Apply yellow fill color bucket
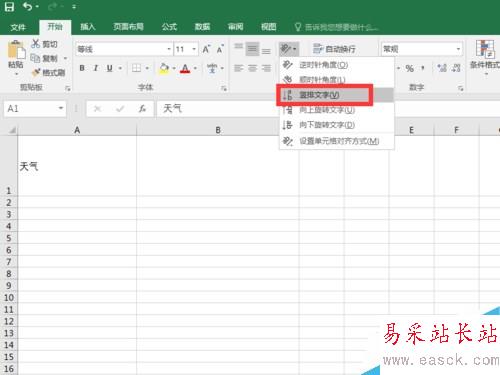 [164, 68]
